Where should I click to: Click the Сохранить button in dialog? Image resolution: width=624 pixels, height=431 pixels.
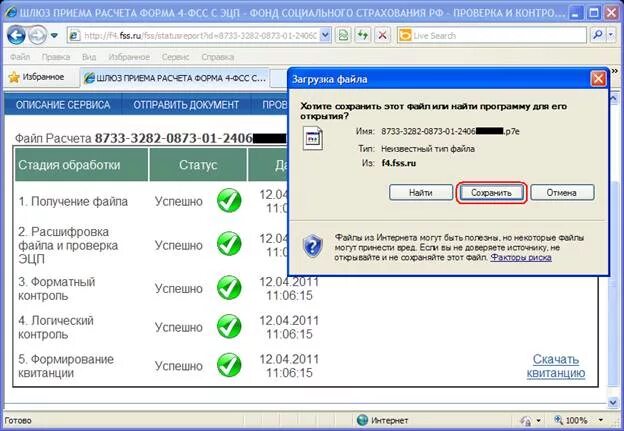coord(491,193)
